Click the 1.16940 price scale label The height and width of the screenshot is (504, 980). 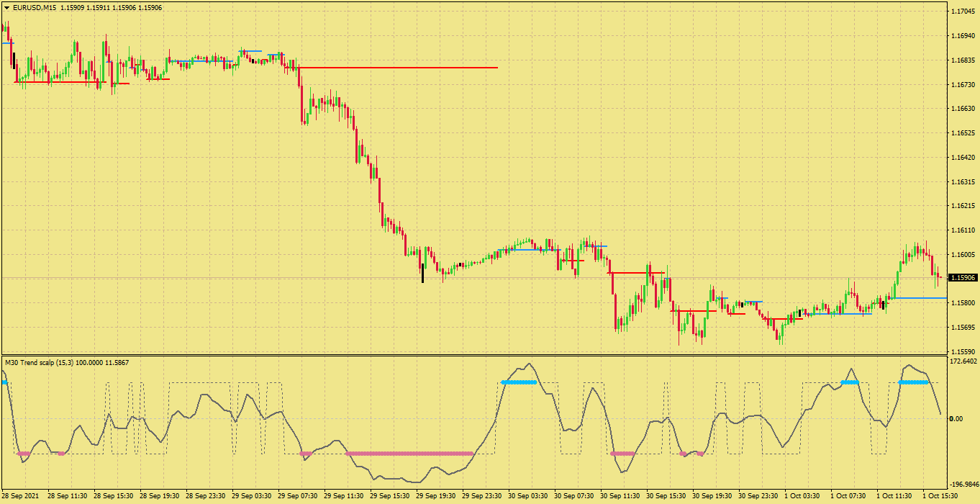point(963,36)
